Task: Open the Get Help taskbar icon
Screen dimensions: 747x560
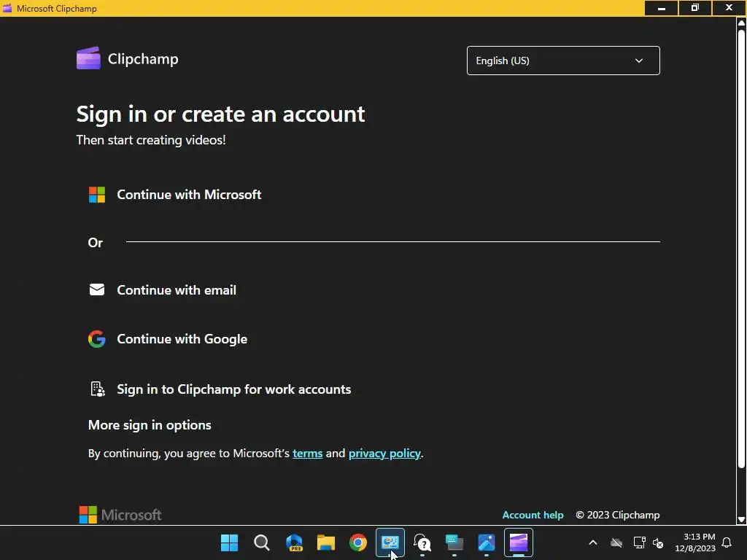Action: [x=422, y=542]
